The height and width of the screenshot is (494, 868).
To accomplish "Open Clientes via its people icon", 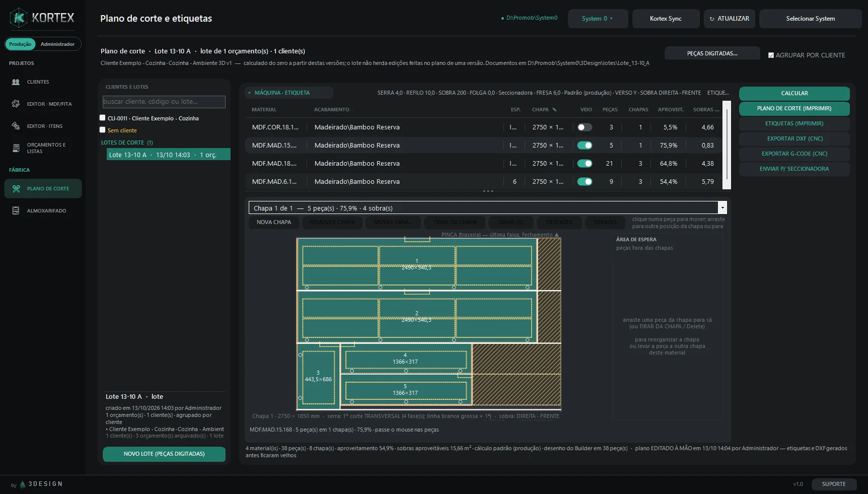I will pyautogui.click(x=16, y=82).
